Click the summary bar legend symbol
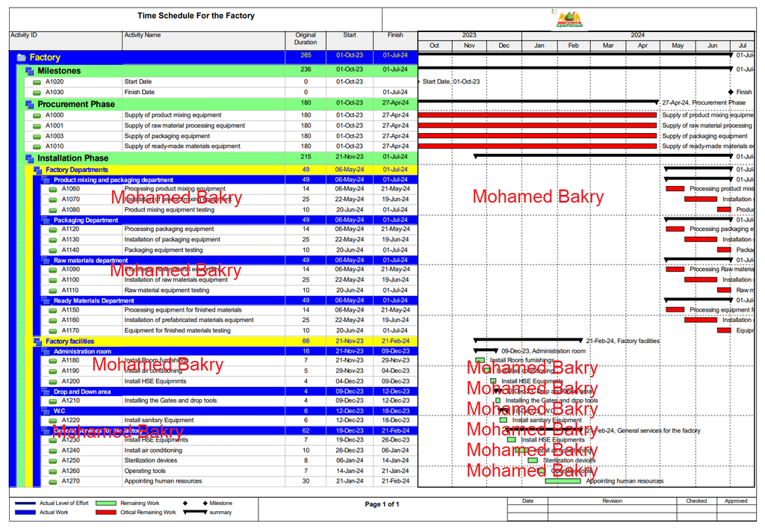 [195, 513]
